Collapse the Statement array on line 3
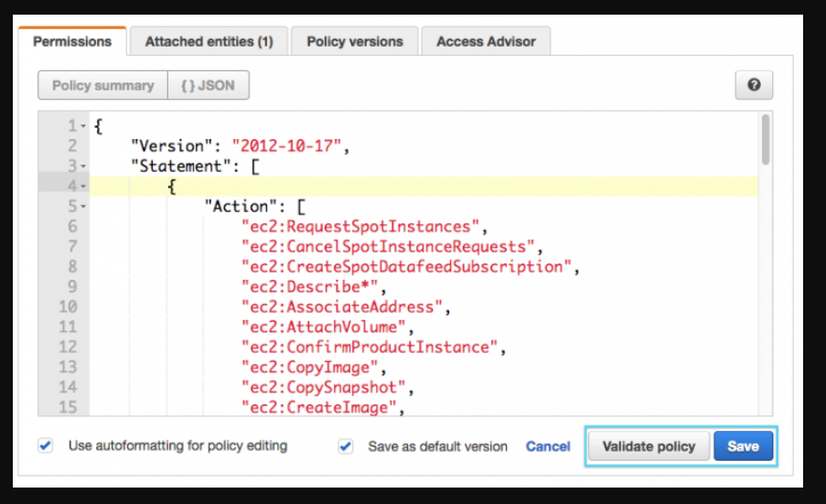Image resolution: width=826 pixels, height=504 pixels. 83,166
